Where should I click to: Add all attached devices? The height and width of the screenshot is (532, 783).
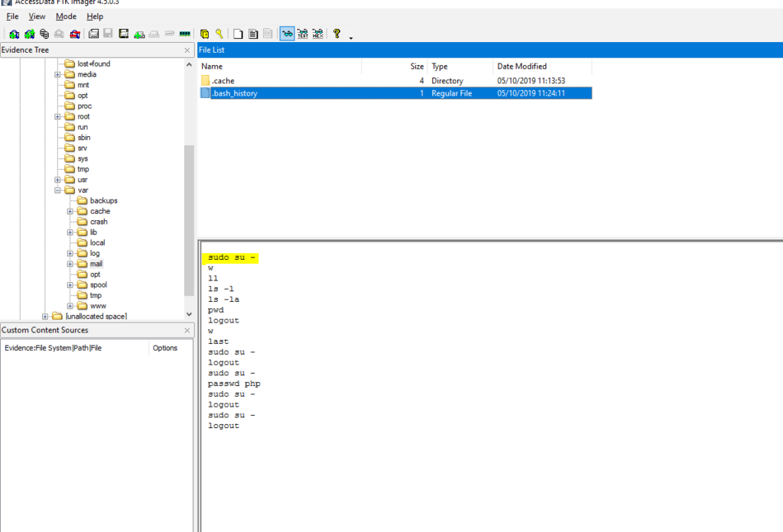[28, 34]
